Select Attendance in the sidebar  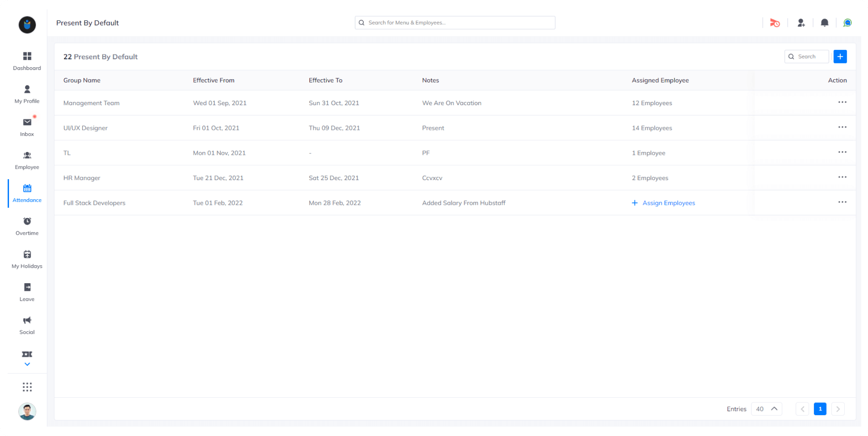point(27,193)
